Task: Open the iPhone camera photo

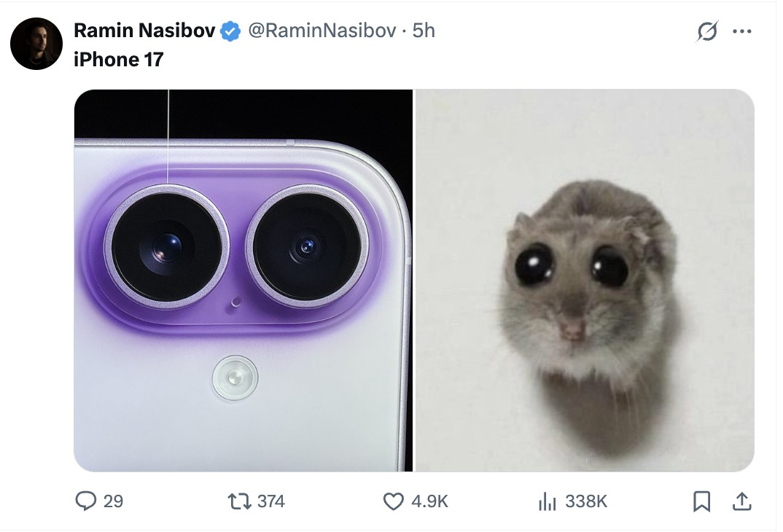Action: coord(244,281)
